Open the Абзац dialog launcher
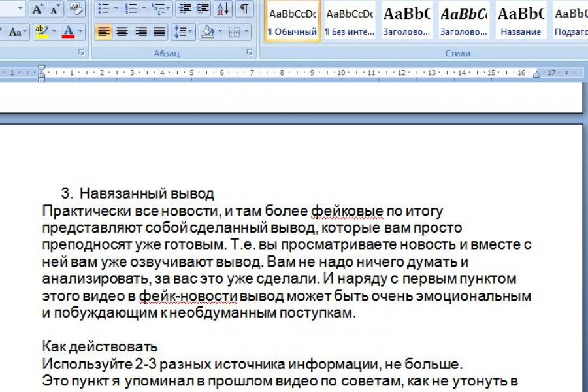The image size is (588, 392). (250, 53)
